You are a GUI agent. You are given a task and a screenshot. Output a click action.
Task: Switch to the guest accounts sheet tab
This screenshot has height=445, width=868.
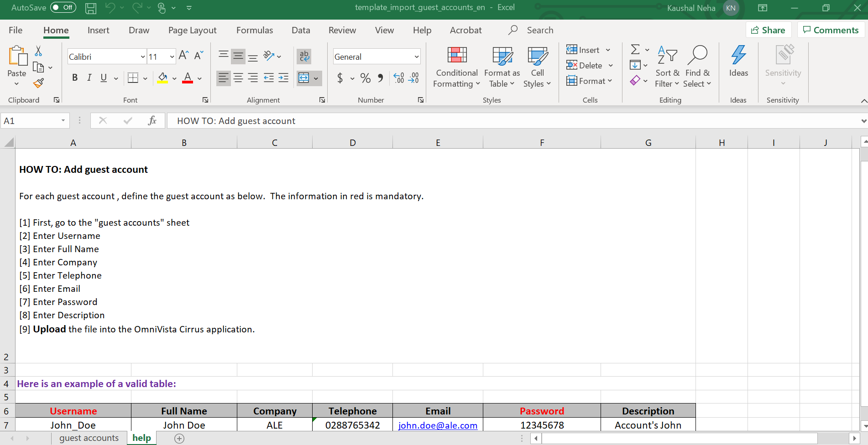click(x=89, y=438)
